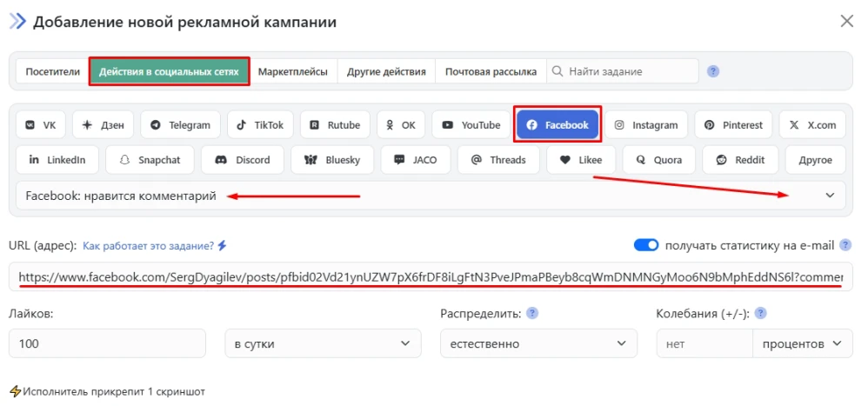Click the Лайков amount field showing 100

click(x=107, y=343)
